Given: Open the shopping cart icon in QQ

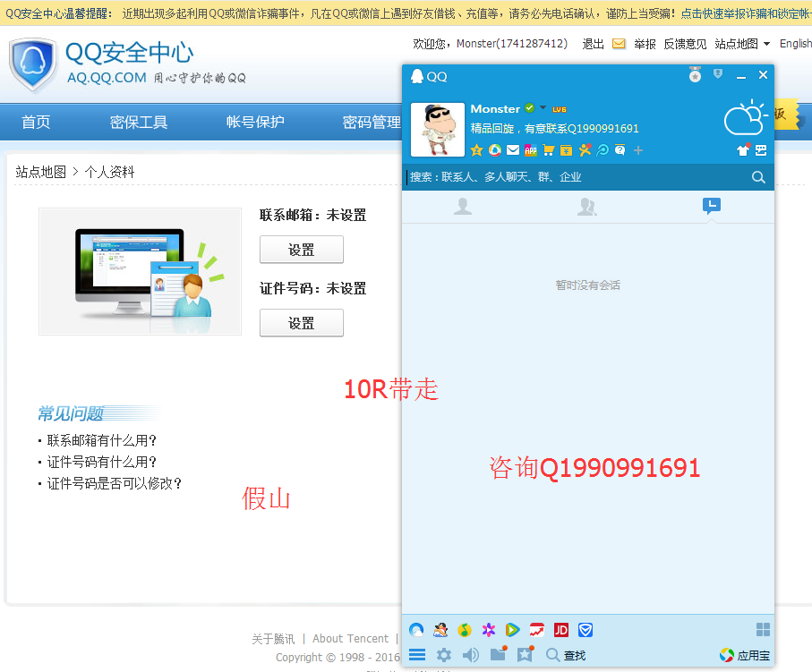Looking at the screenshot, I should coord(549,150).
